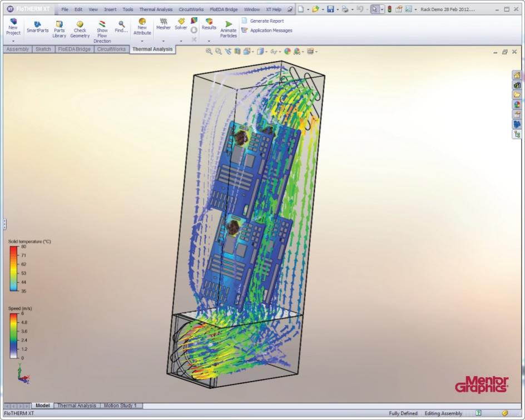
Task: Click the New document icon
Action: tap(301, 9)
